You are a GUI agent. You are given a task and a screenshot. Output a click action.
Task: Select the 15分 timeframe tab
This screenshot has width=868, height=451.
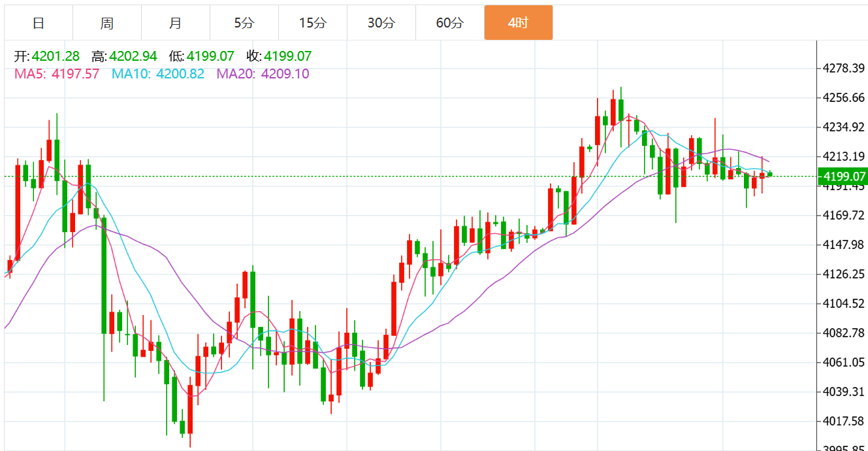[313, 23]
